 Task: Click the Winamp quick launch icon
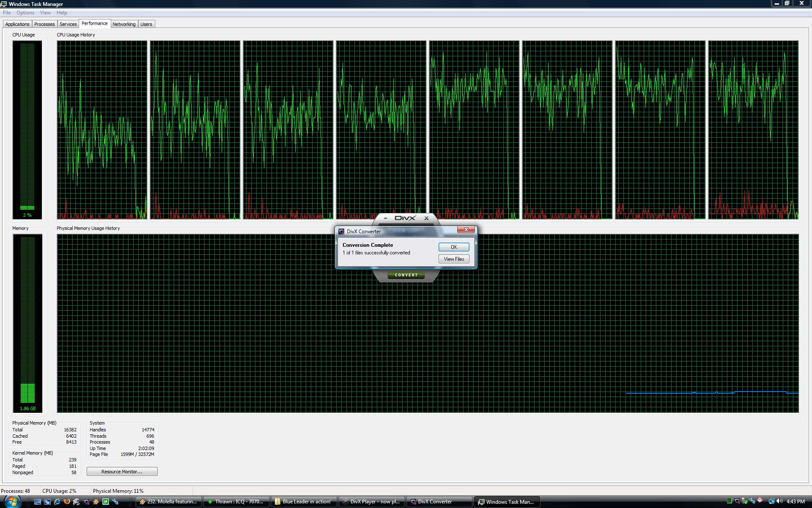pyautogui.click(x=96, y=502)
